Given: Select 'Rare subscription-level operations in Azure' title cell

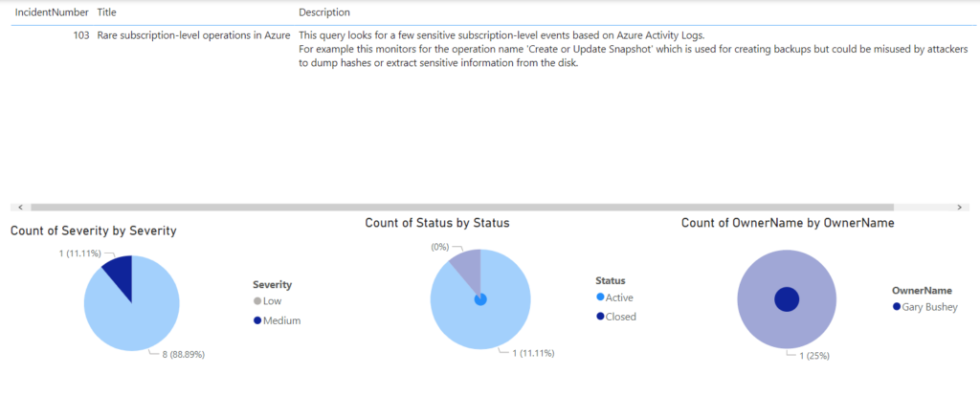Looking at the screenshot, I should (193, 35).
